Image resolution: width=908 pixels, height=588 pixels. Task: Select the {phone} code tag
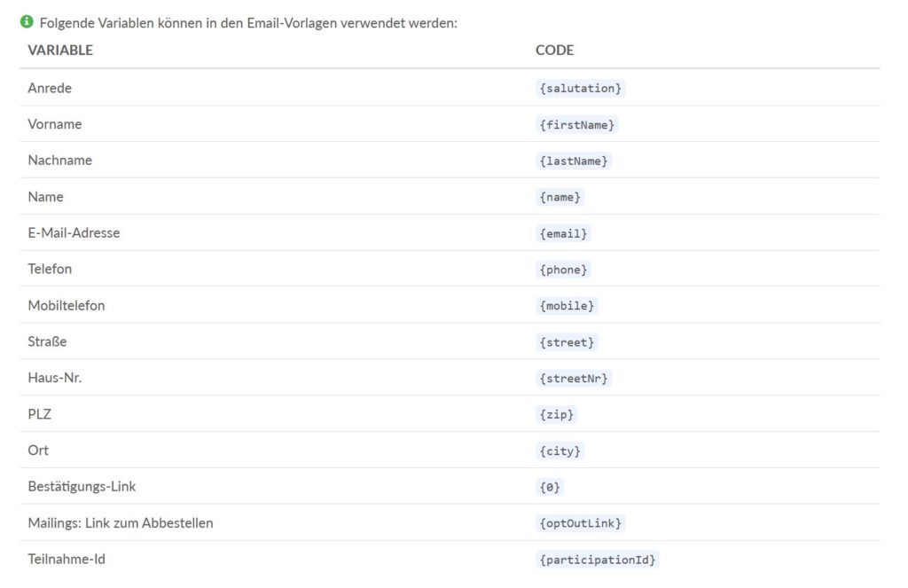coord(563,270)
